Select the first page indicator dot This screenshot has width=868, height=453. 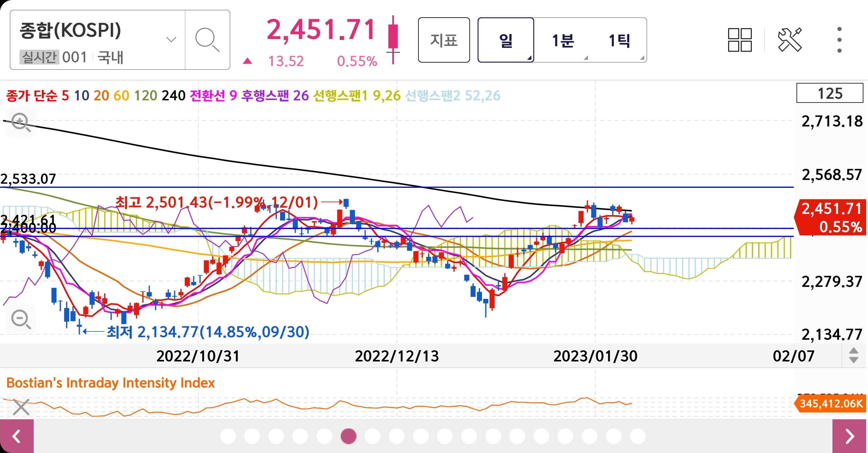(x=228, y=436)
